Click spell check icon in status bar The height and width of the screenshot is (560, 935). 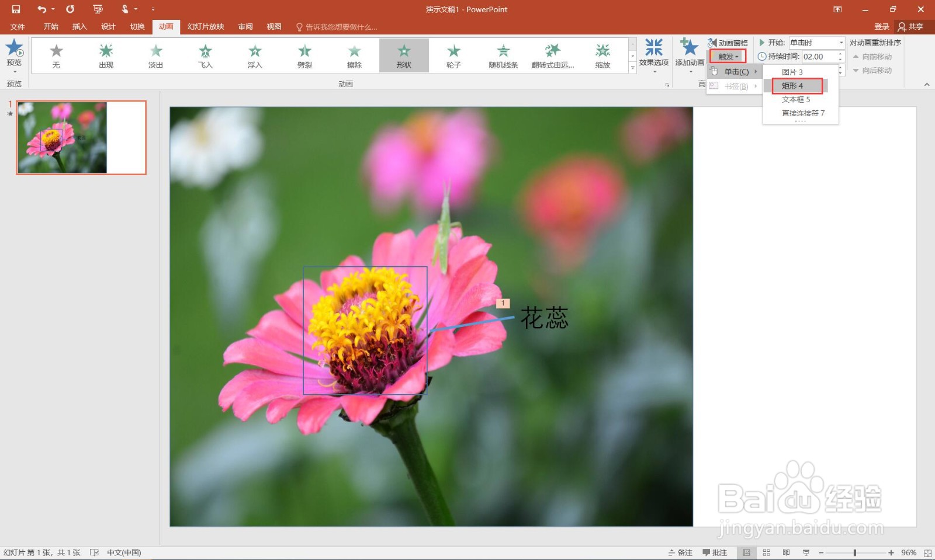(94, 552)
